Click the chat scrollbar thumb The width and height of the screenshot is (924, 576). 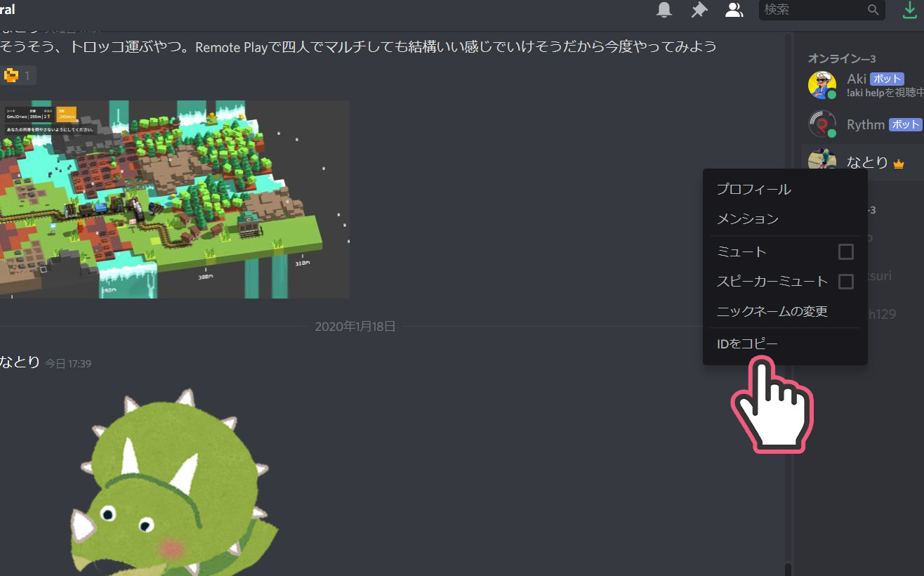tap(788, 568)
